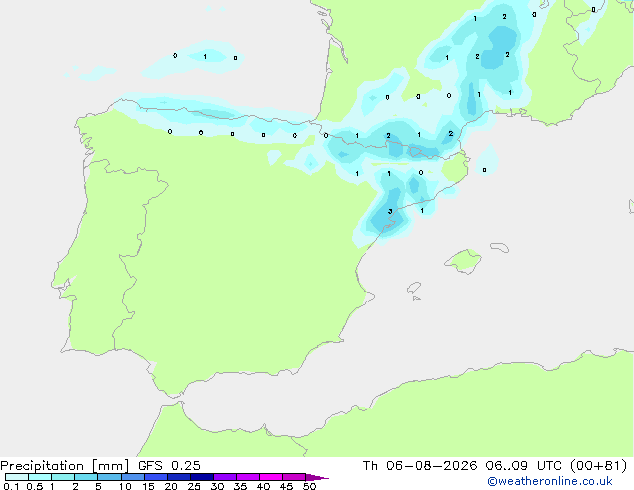Pick the 0.1–0.5 mm palest legend swatch
This screenshot has width=634, height=490.
(17, 477)
